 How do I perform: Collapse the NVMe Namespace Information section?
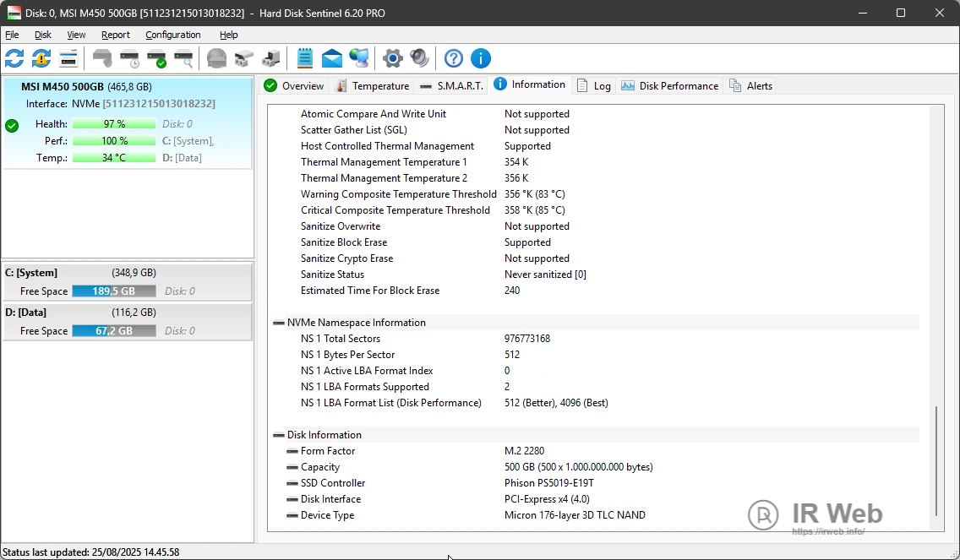point(279,323)
